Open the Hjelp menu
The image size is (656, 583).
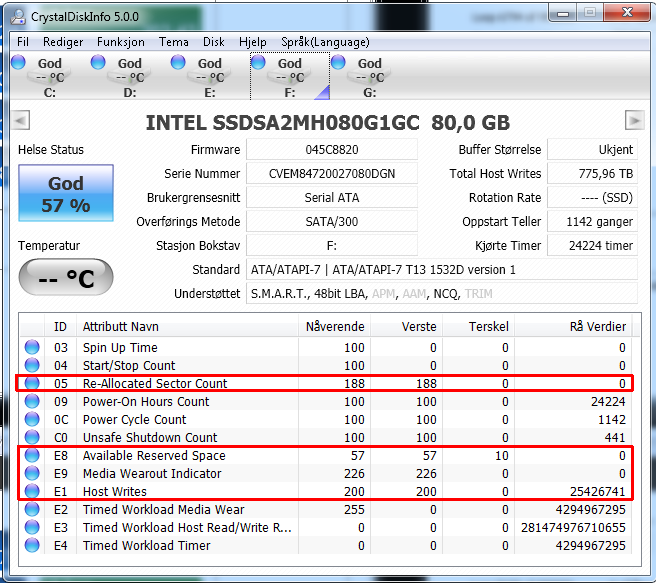pos(253,42)
